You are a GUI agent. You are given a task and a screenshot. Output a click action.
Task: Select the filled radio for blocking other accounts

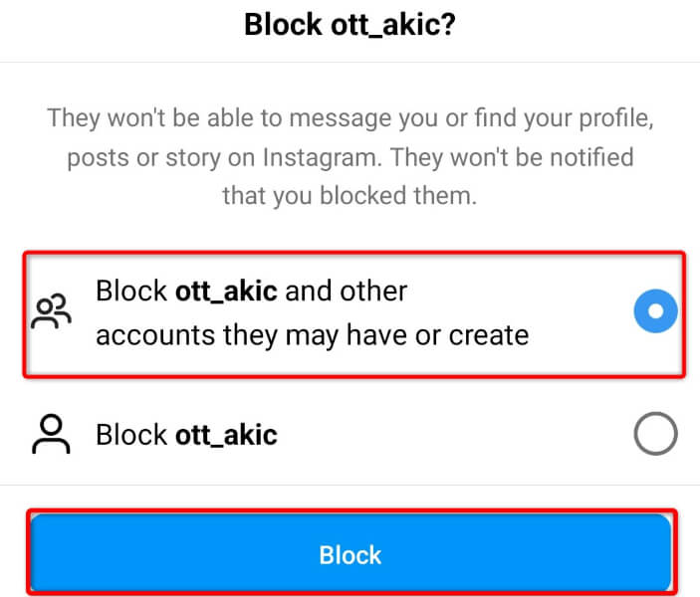click(x=655, y=312)
